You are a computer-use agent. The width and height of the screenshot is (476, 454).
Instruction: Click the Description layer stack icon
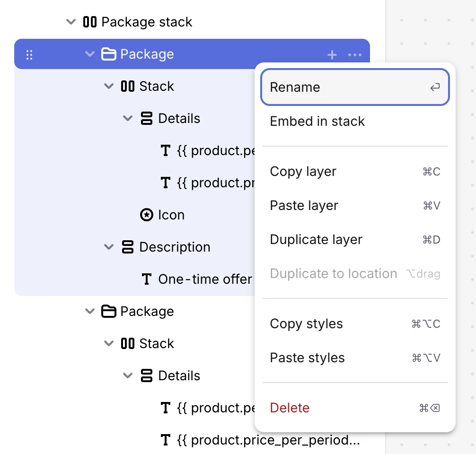point(128,247)
